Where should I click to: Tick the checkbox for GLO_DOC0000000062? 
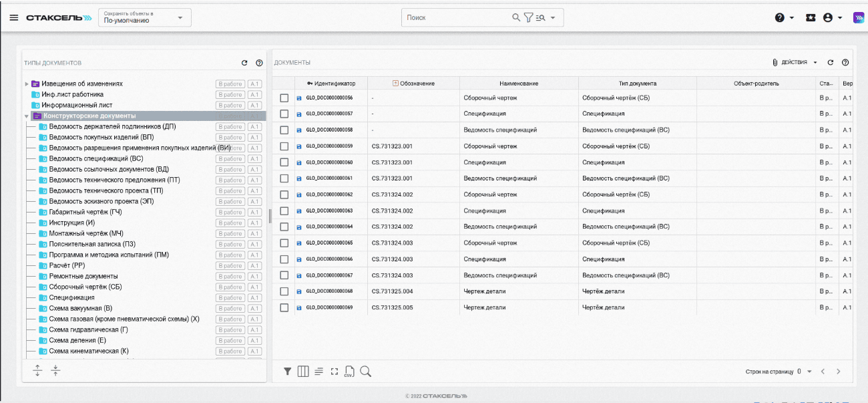pyautogui.click(x=284, y=194)
